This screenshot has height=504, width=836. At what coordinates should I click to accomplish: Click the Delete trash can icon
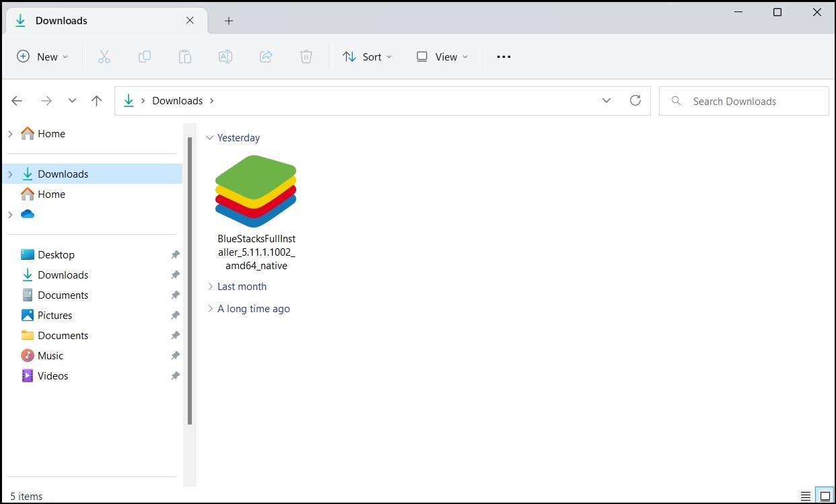(306, 57)
